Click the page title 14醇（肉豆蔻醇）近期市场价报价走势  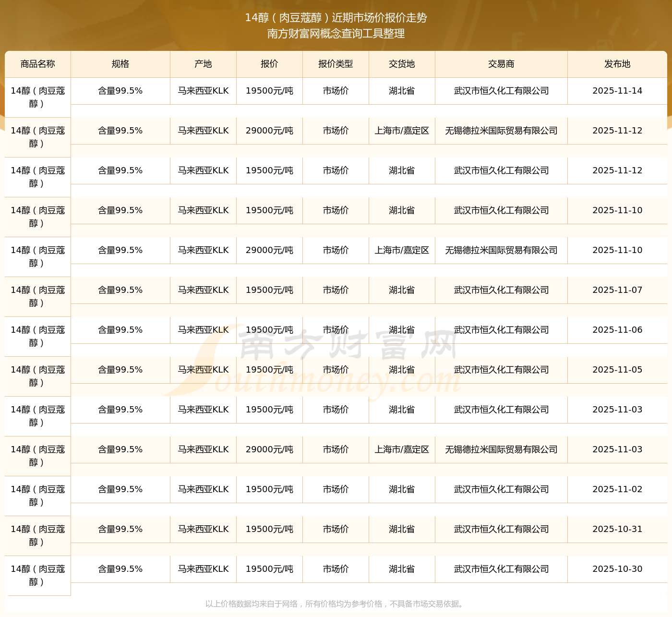[x=336, y=18]
